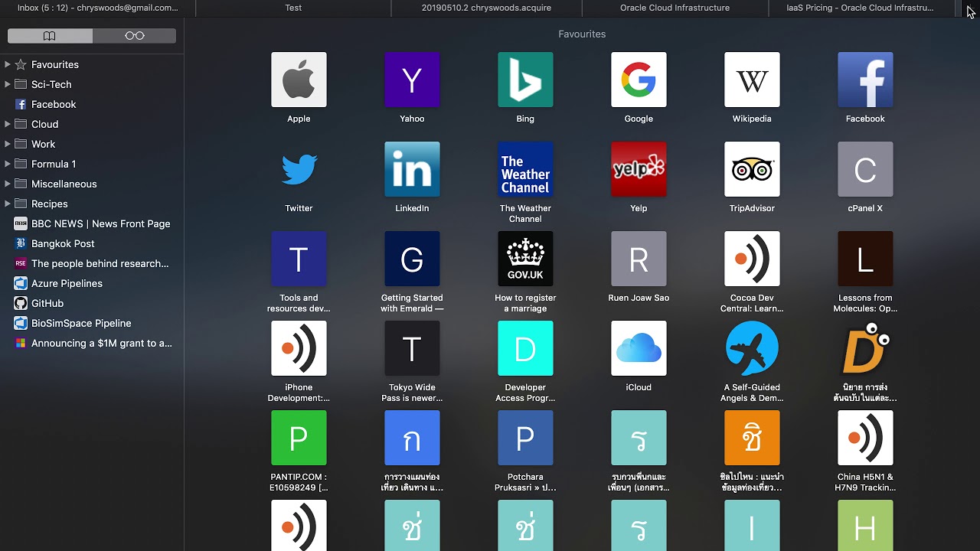Open the Bing favourite icon
The width and height of the screenshot is (980, 551).
pos(525,80)
